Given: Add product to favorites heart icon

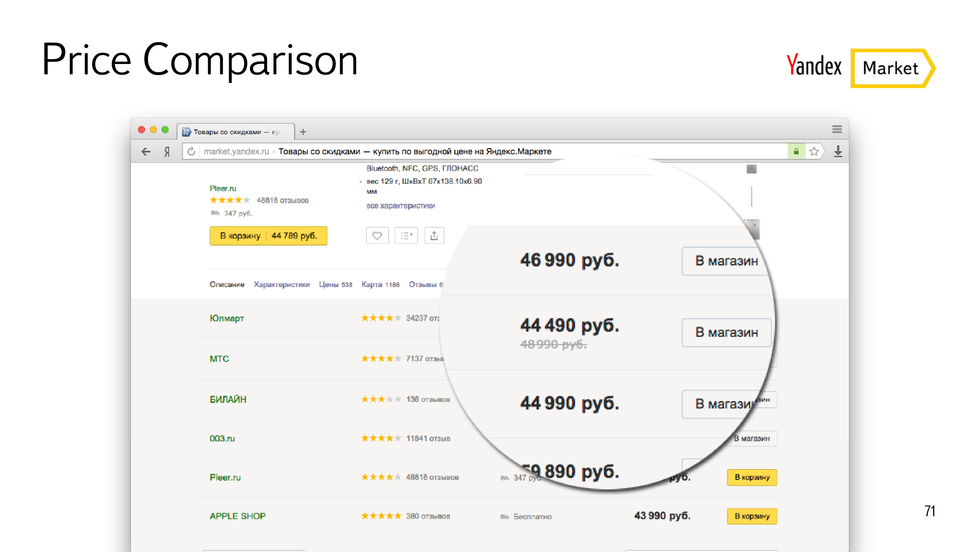Looking at the screenshot, I should click(x=377, y=236).
